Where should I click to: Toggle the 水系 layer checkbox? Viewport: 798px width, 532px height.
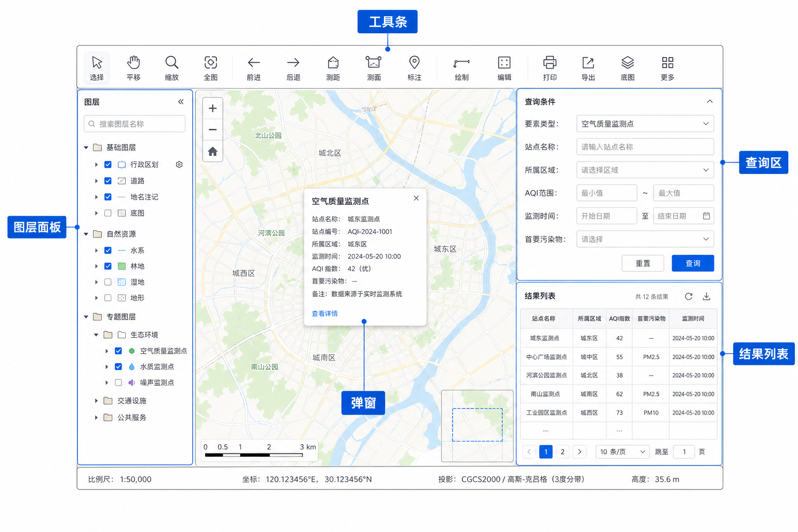pyautogui.click(x=108, y=250)
